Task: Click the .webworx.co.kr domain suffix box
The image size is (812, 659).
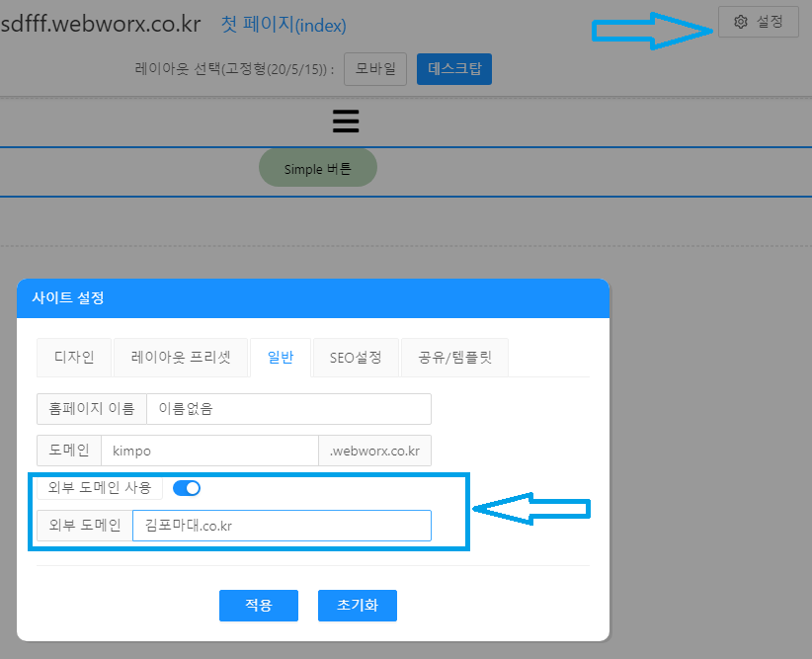Action: (374, 451)
